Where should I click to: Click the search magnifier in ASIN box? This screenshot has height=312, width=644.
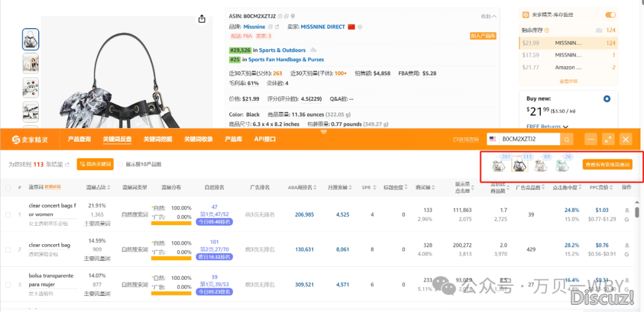click(x=566, y=139)
